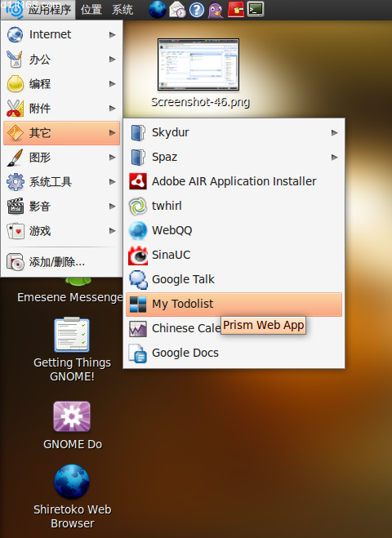Expand the 游戏 submenu arrow
The height and width of the screenshot is (538, 392).
coord(112,230)
